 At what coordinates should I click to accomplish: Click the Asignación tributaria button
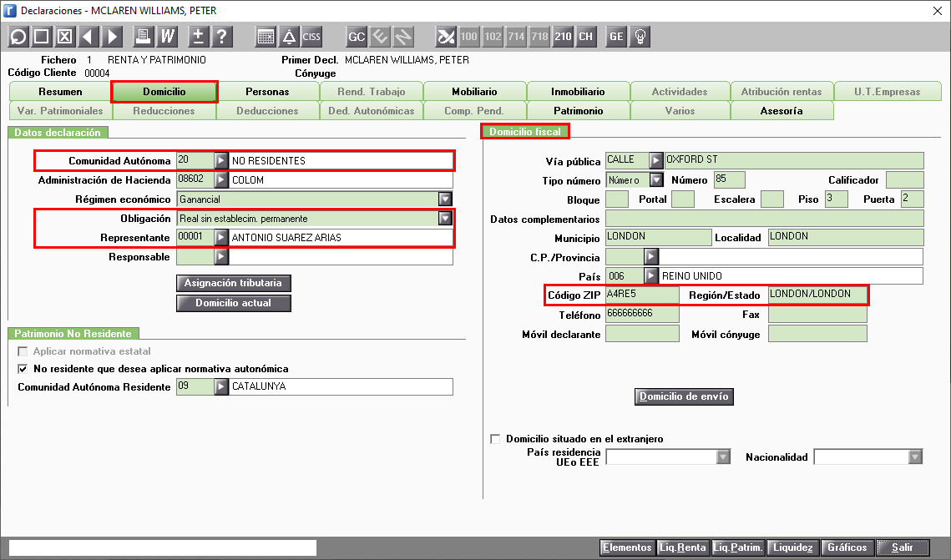pos(234,283)
